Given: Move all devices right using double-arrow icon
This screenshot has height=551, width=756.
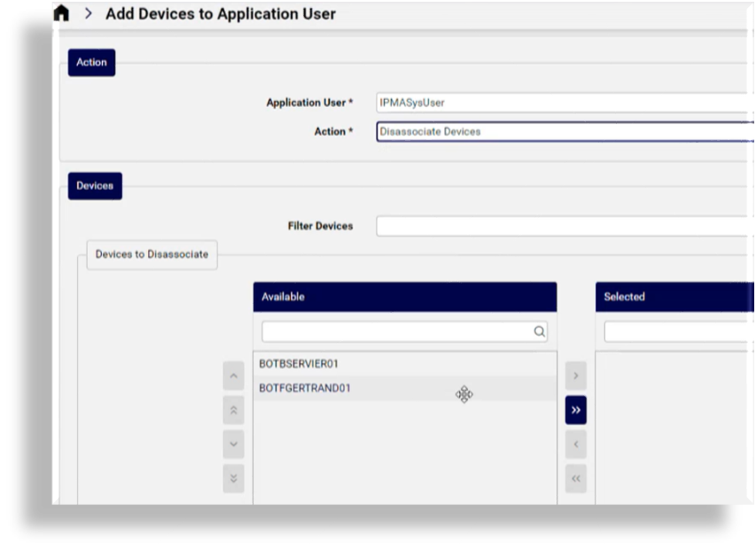Looking at the screenshot, I should pyautogui.click(x=575, y=410).
